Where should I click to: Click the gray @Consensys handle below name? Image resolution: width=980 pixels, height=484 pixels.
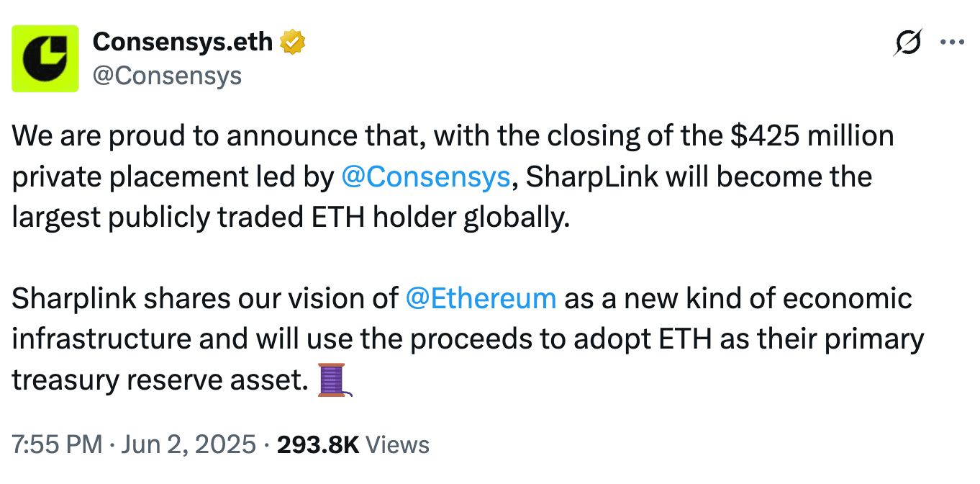pyautogui.click(x=167, y=75)
